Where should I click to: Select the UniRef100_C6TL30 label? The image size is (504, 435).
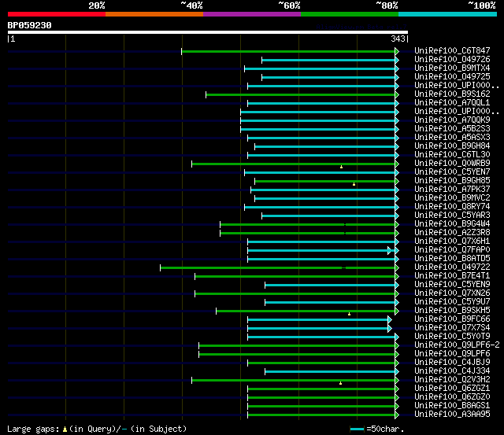(x=452, y=155)
